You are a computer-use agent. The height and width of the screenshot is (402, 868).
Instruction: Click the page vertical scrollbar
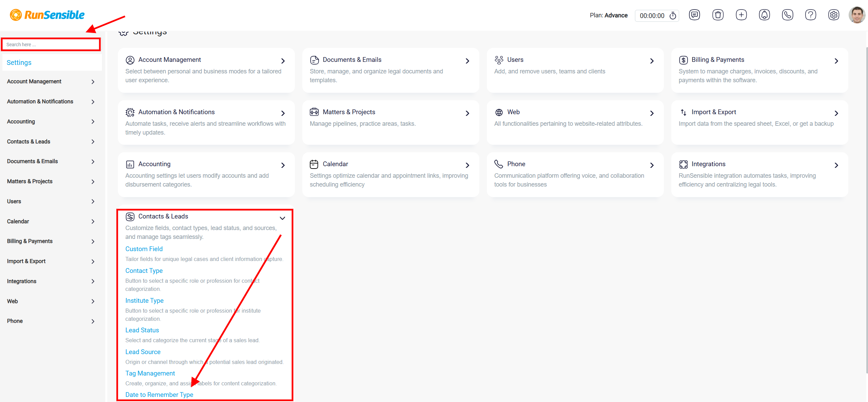point(867,211)
